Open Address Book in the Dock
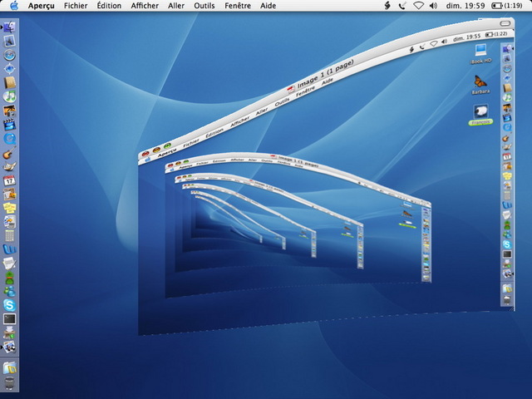The height and width of the screenshot is (399, 532). click(x=9, y=83)
